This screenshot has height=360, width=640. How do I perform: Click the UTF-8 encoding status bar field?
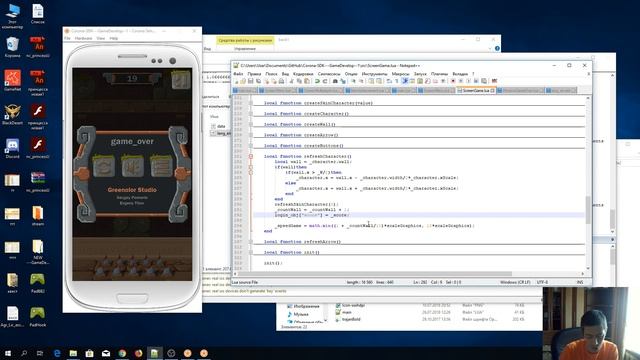click(542, 282)
